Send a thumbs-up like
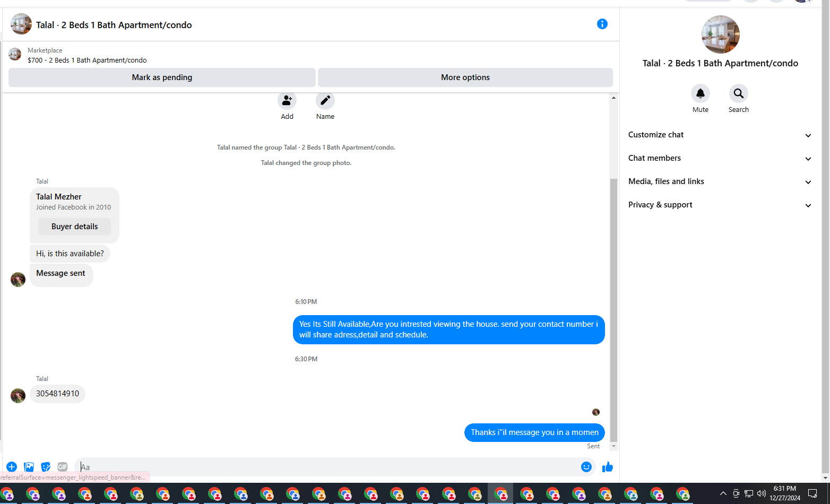The height and width of the screenshot is (504, 830). coord(608,467)
